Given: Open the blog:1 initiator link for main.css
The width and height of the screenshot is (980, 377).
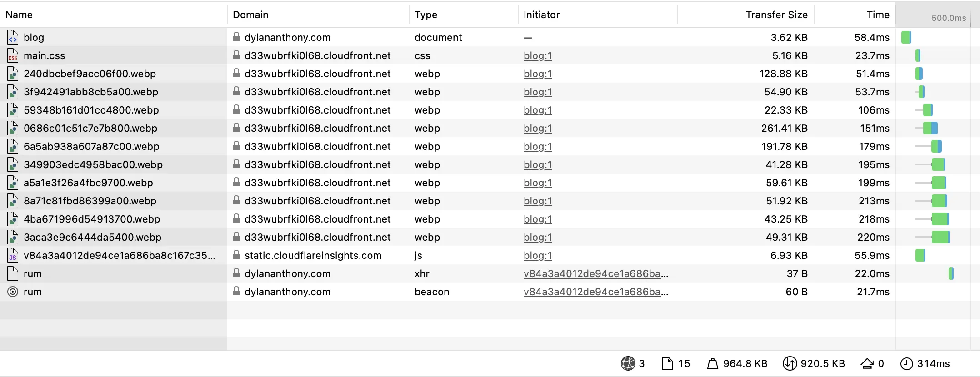Looking at the screenshot, I should [x=537, y=55].
